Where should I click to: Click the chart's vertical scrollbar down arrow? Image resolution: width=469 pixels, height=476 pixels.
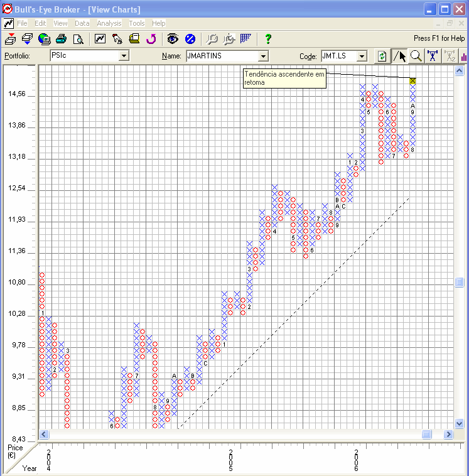pyautogui.click(x=459, y=423)
